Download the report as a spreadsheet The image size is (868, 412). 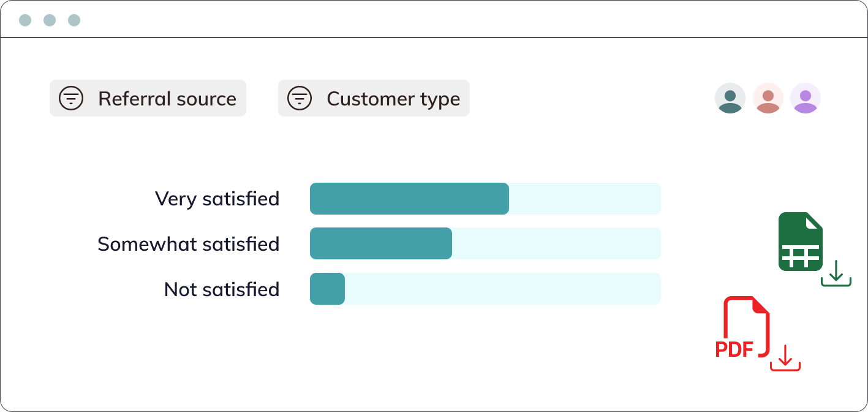click(x=801, y=242)
